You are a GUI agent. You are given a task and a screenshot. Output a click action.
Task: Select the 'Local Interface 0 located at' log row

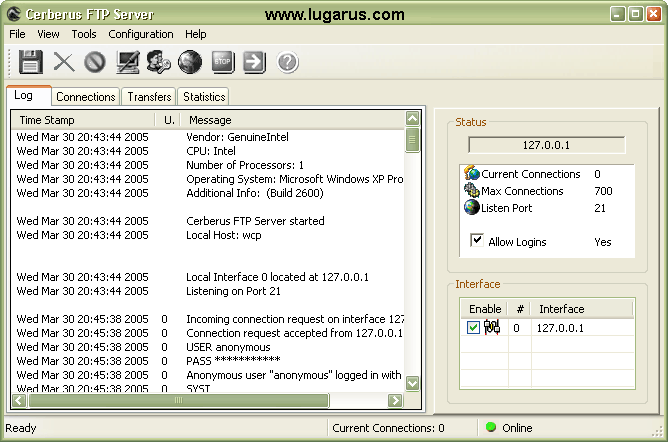point(209,277)
